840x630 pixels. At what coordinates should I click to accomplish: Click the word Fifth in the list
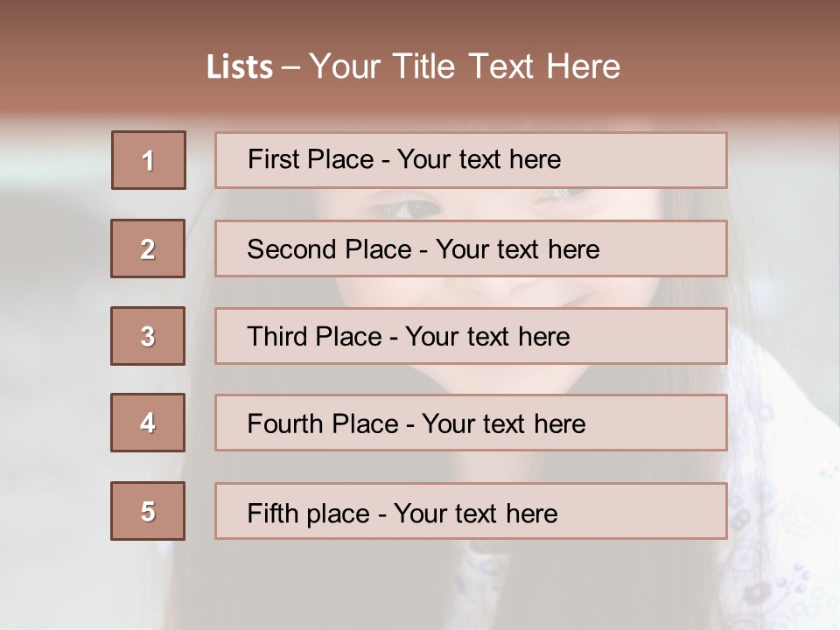click(x=273, y=513)
